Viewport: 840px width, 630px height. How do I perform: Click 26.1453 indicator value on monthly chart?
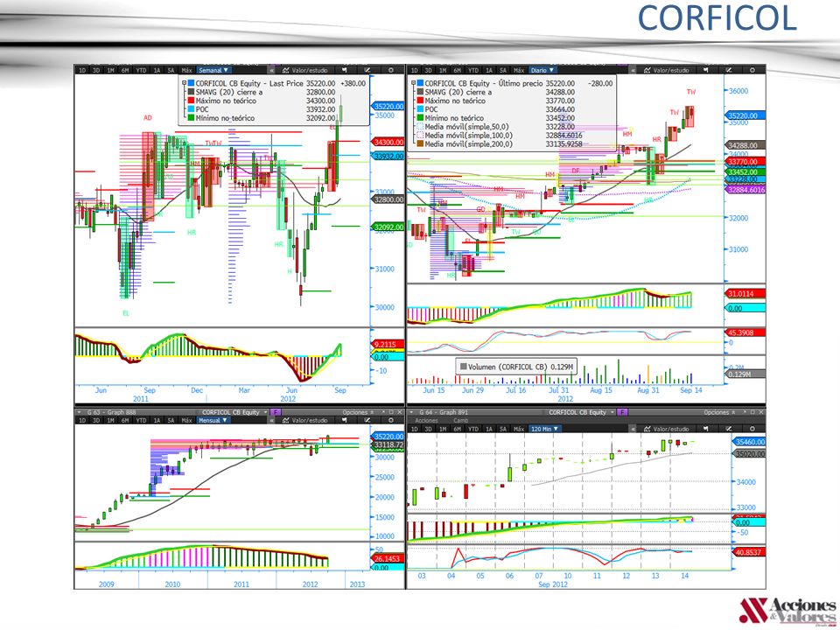(388, 558)
